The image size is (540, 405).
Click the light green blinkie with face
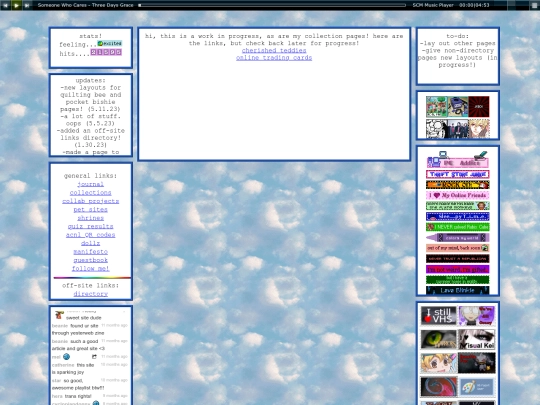point(458,206)
